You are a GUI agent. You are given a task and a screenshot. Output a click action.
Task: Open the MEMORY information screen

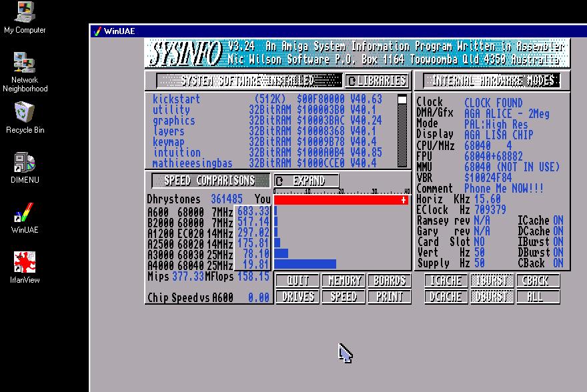tap(344, 281)
